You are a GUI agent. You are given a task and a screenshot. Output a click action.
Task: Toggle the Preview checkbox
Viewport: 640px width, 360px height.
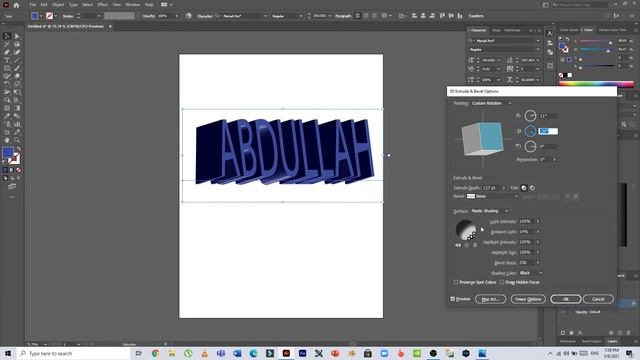point(453,299)
